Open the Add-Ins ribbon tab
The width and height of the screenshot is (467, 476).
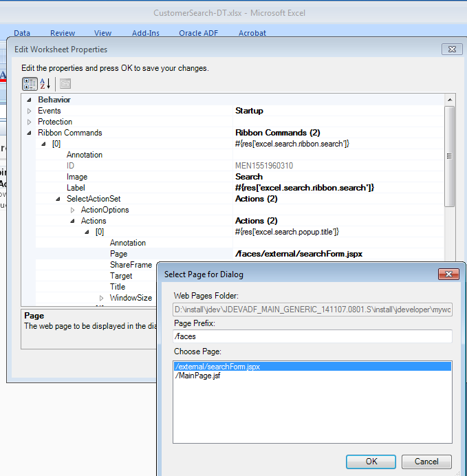click(x=146, y=33)
